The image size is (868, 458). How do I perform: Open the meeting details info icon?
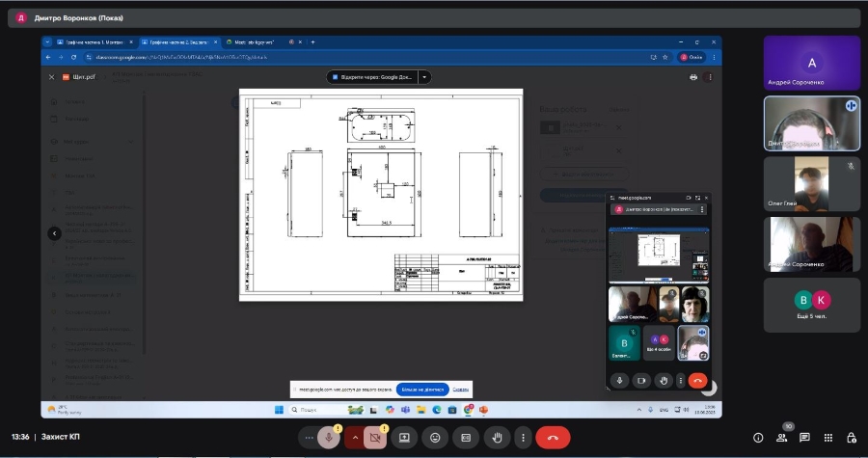click(x=758, y=438)
